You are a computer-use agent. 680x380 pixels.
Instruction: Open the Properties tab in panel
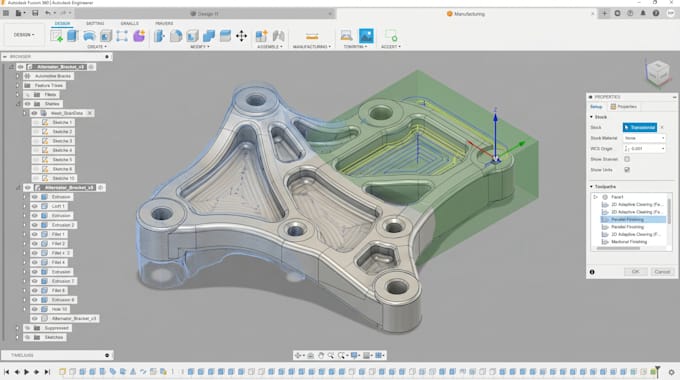point(624,107)
